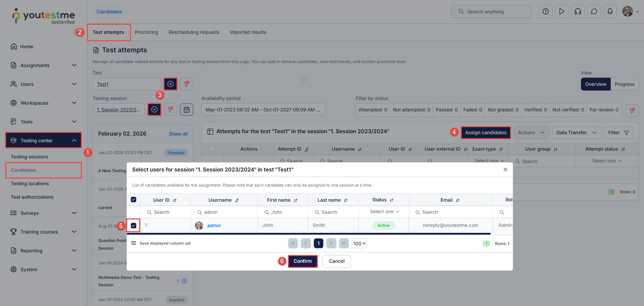
Task: Click the plus icon beside the Testing session field
Action: (x=155, y=110)
